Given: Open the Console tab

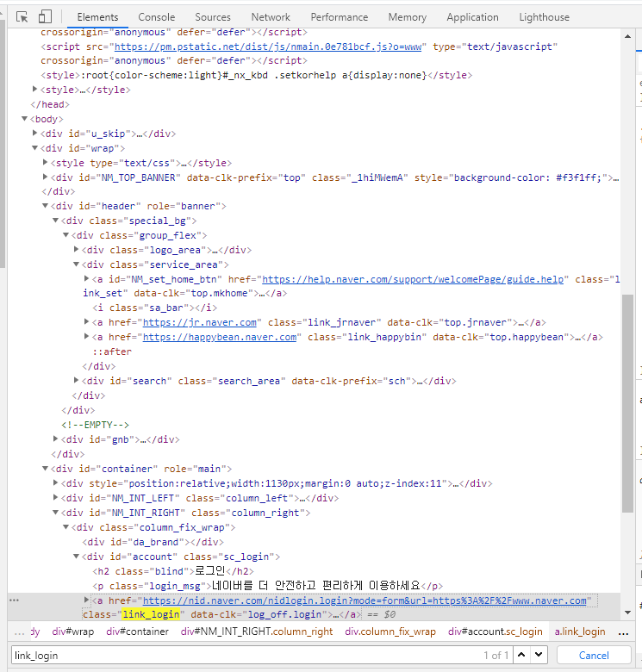Looking at the screenshot, I should pyautogui.click(x=157, y=17).
